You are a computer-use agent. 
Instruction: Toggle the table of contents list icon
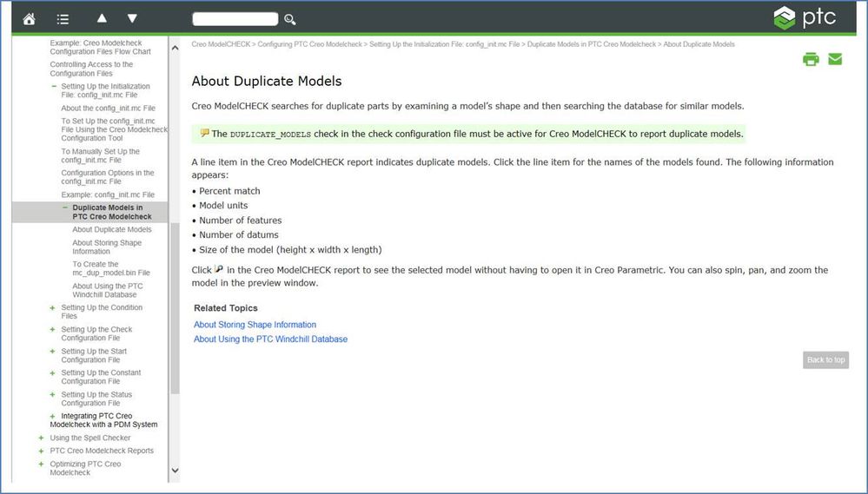(63, 18)
